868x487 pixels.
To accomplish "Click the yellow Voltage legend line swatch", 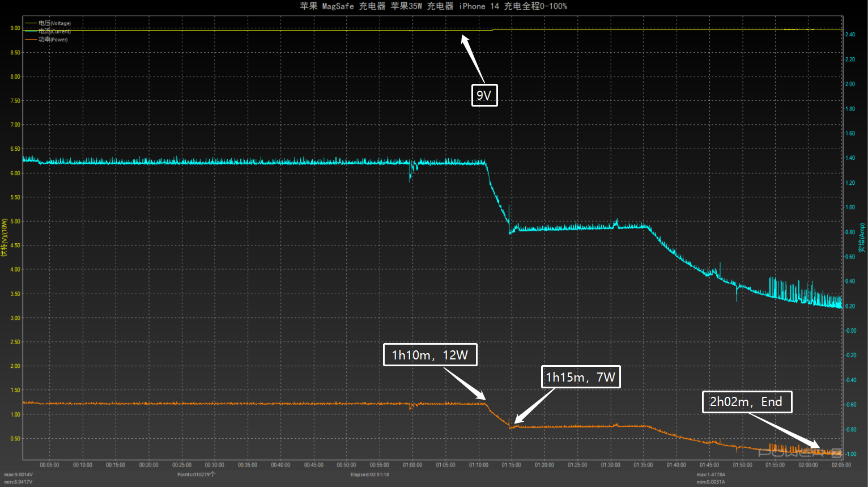I will (31, 23).
